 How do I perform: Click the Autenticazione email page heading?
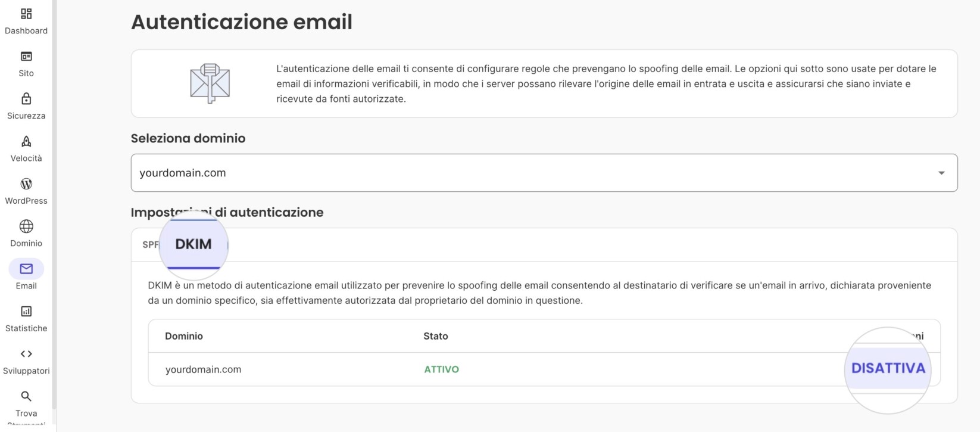242,22
